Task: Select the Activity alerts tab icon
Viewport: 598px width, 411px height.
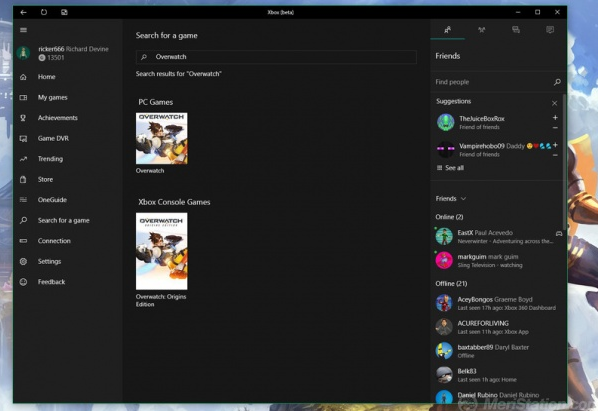Action: click(550, 30)
